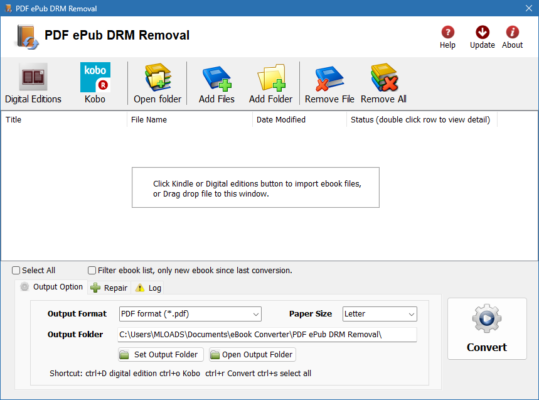The image size is (539, 400).
Task: Sort list by Title column header
Action: click(x=64, y=120)
